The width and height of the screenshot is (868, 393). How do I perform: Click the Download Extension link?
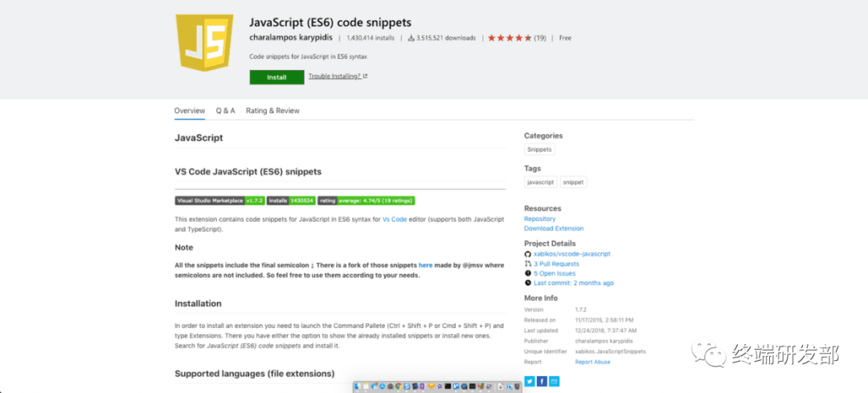click(x=554, y=228)
